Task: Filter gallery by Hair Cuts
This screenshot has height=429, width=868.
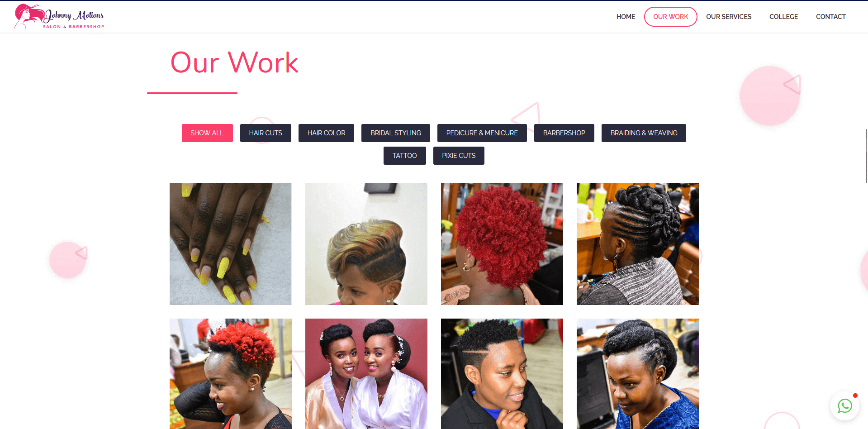Action: (266, 133)
